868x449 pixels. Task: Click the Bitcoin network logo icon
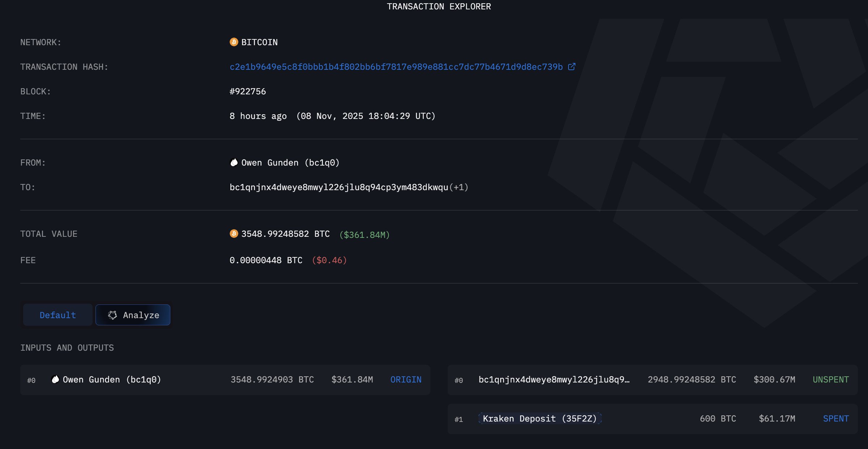tap(234, 42)
